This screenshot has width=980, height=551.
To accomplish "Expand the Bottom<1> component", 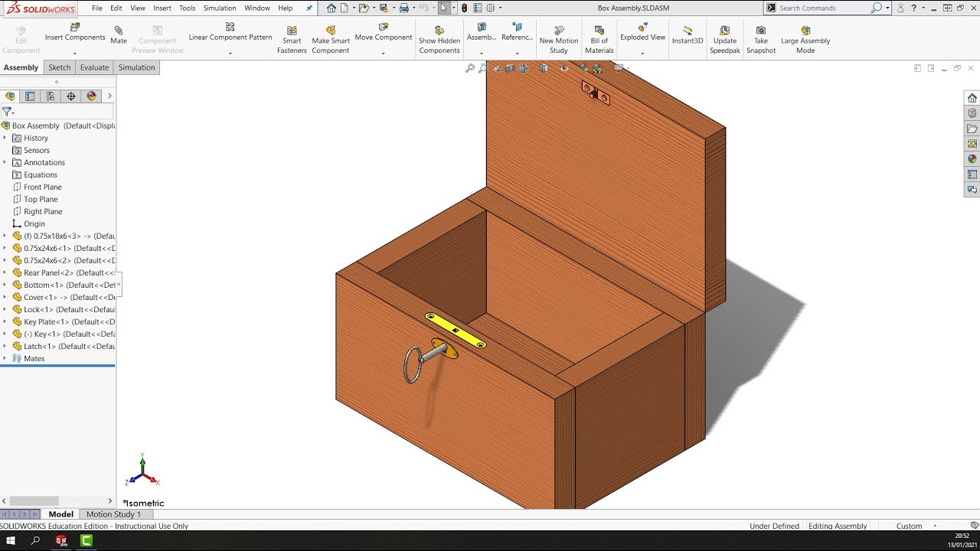I will [x=5, y=285].
